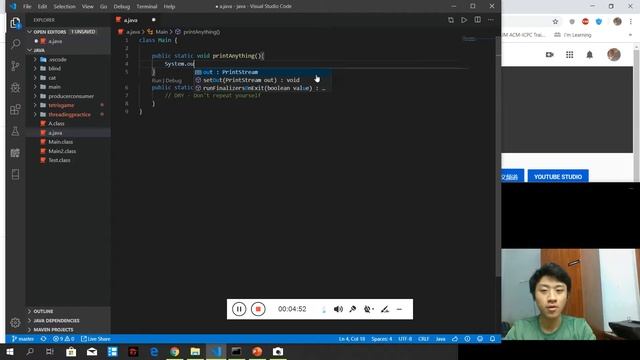Toggle the recorder microphone

coord(353,309)
